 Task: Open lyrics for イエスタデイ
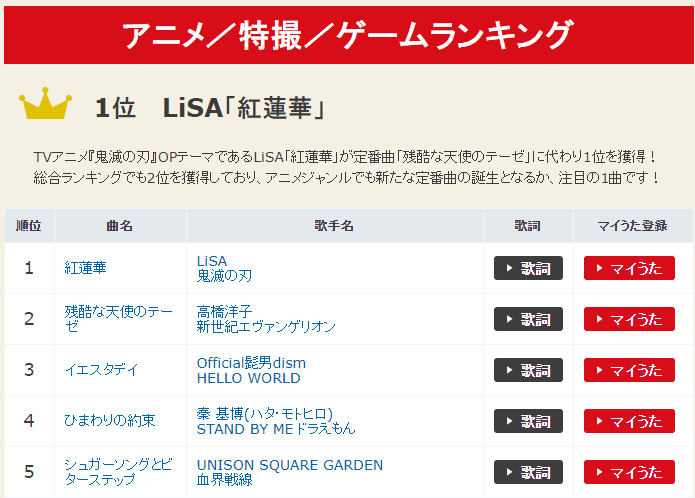528,370
